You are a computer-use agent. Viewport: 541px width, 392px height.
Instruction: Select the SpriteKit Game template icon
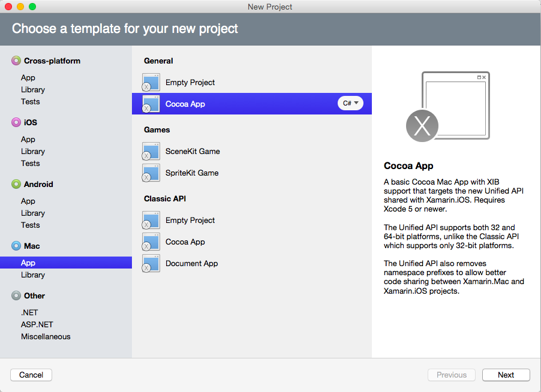coord(151,173)
